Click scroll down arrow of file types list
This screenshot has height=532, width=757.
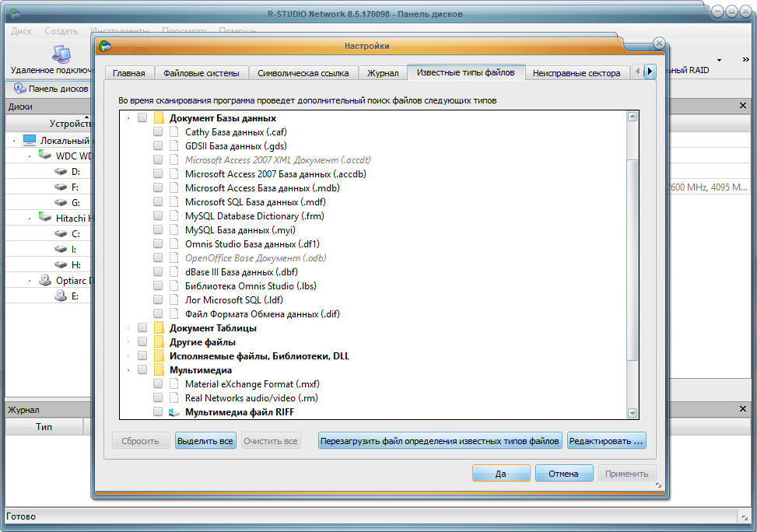pyautogui.click(x=633, y=413)
